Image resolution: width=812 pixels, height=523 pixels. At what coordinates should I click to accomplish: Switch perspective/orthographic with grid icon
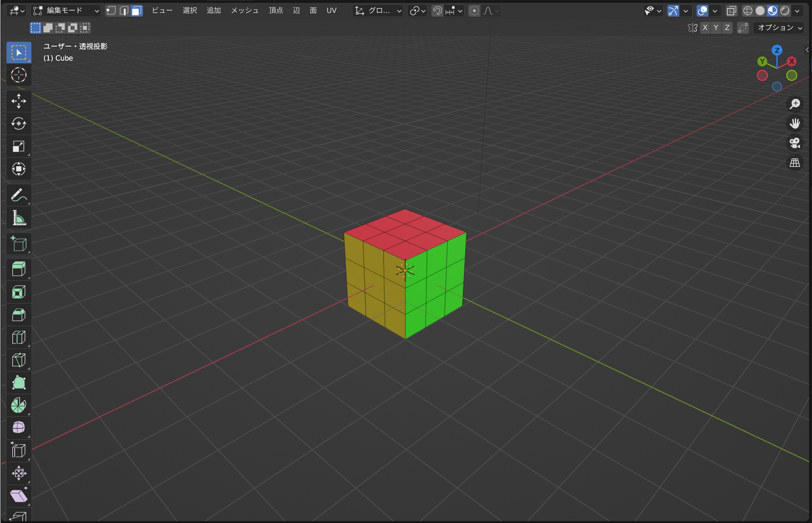(795, 163)
